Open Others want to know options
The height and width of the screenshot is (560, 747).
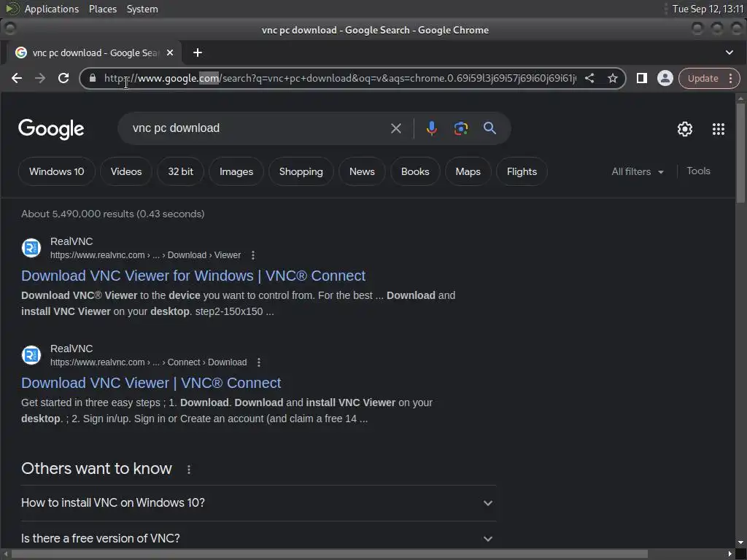[189, 470]
